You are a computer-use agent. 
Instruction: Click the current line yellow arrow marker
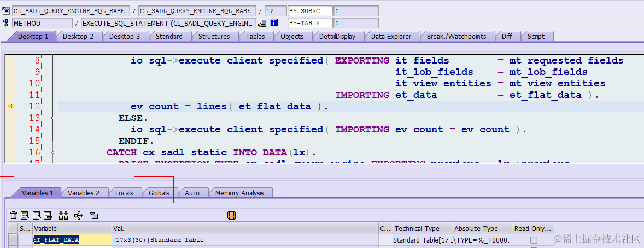(x=10, y=107)
